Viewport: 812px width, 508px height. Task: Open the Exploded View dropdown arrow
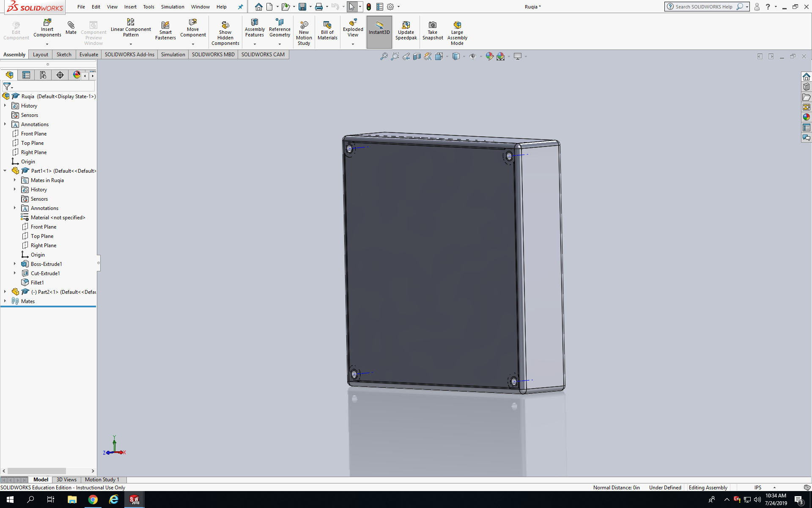[353, 44]
